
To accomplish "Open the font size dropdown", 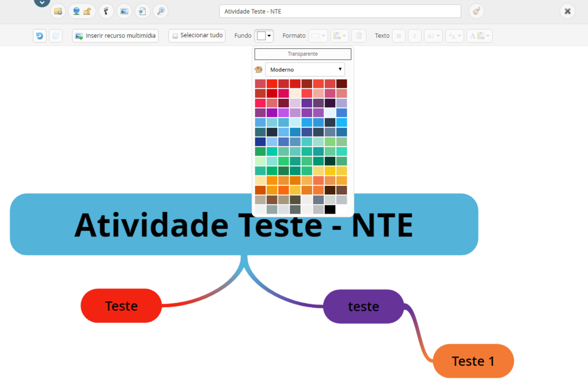I will tap(455, 36).
